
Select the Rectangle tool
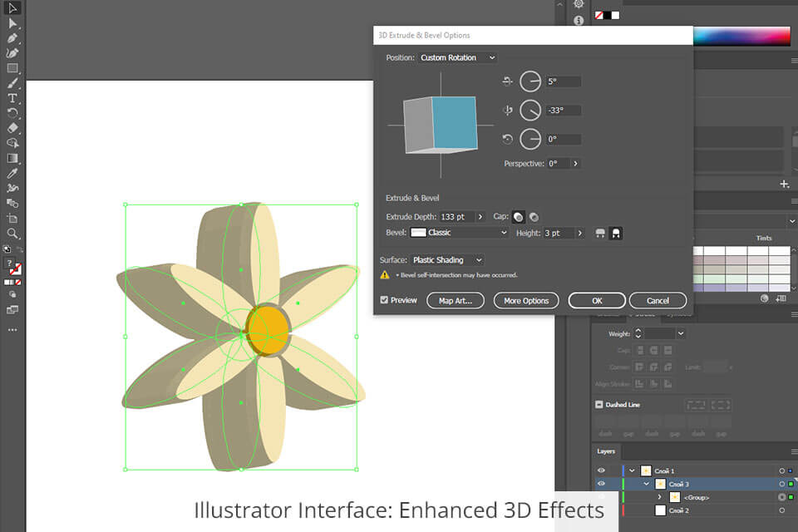tap(12, 68)
